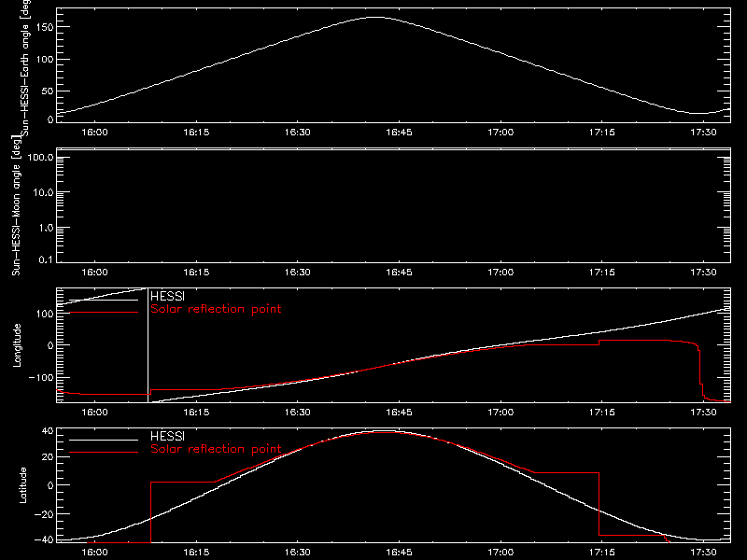This screenshot has height=560, width=747.
Task: Click the 0.1 tick on Moon angle plot
Action: click(x=46, y=259)
